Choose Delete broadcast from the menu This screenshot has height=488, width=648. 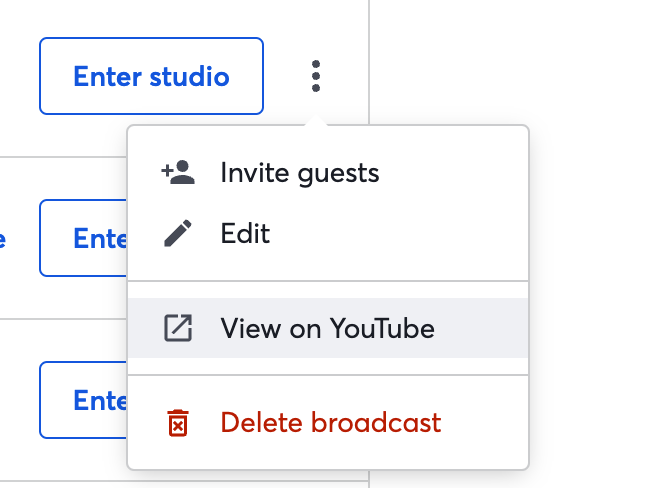coord(328,423)
